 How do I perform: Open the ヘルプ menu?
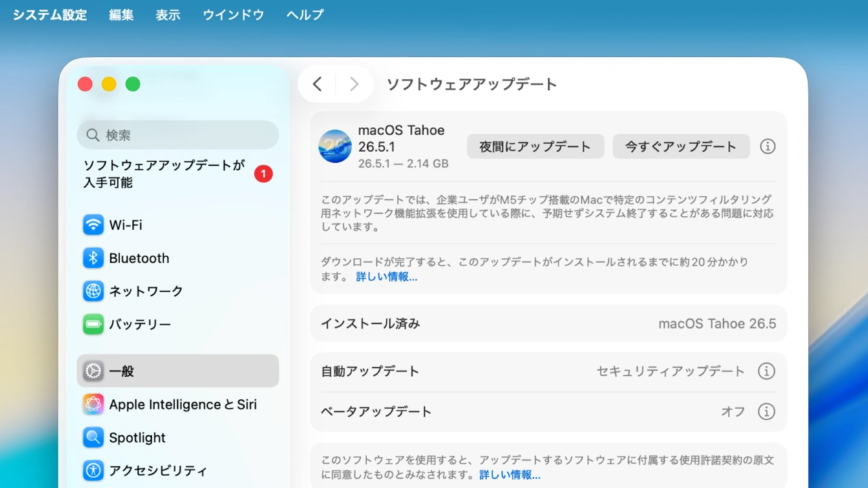tap(305, 15)
